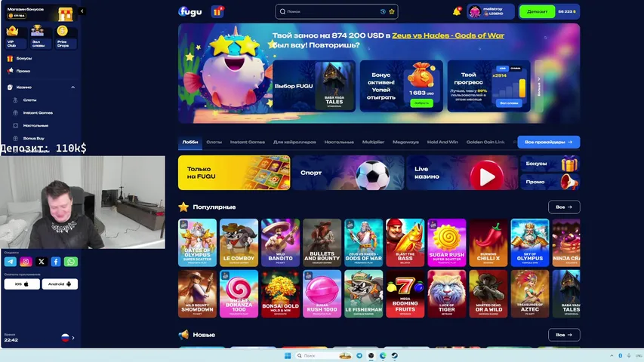The image size is (644, 362).
Task: Click the Android app download button
Action: [x=60, y=284]
